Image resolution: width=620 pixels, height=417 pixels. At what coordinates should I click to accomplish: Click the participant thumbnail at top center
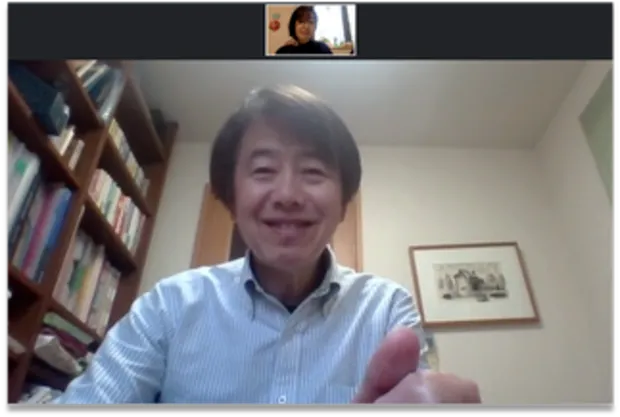point(310,29)
